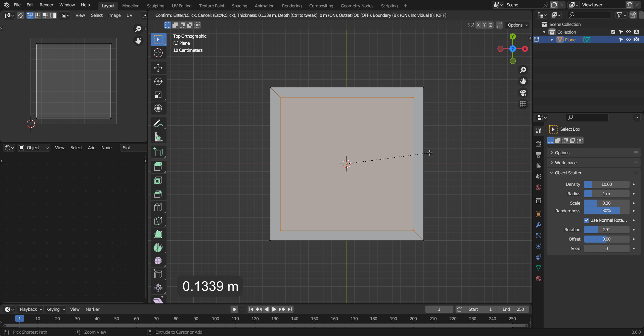The height and width of the screenshot is (336, 644).
Task: Switch to the Shading workspace tab
Action: point(239,6)
